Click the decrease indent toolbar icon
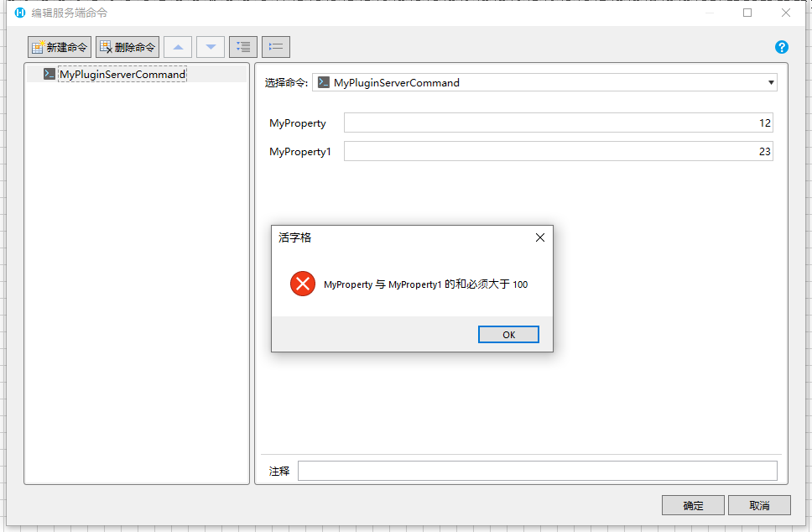 pos(276,47)
